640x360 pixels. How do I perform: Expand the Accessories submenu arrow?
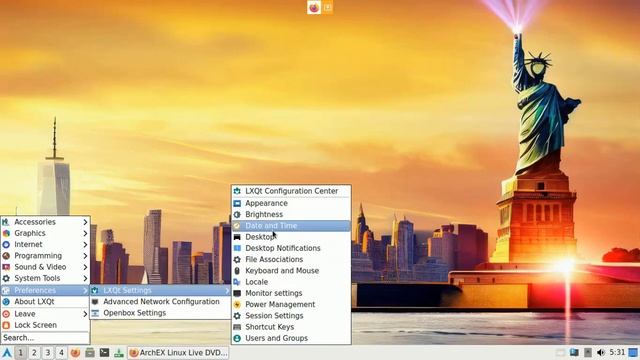[85, 222]
